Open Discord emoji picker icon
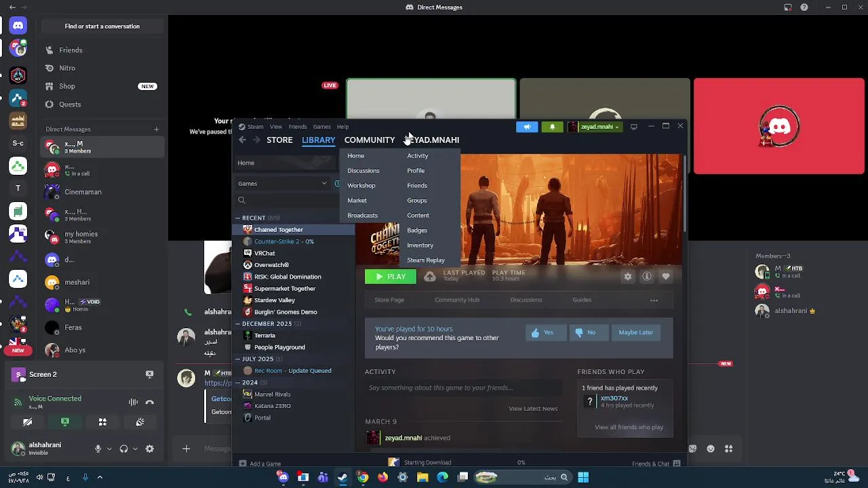The height and width of the screenshot is (488, 868). tap(711, 449)
